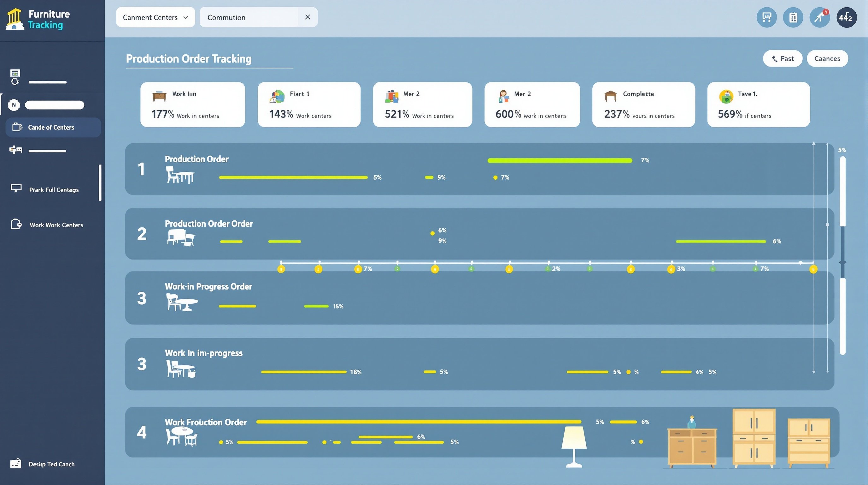Open notifications with the red badge 5
868x485 pixels.
click(x=820, y=17)
